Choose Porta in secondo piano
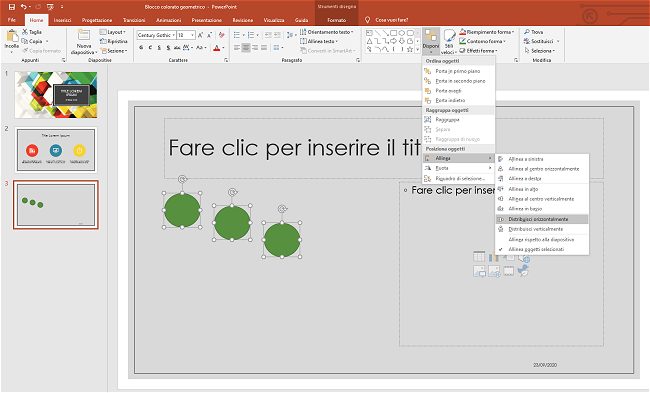Screen dimensions: 650x393 [x=458, y=81]
